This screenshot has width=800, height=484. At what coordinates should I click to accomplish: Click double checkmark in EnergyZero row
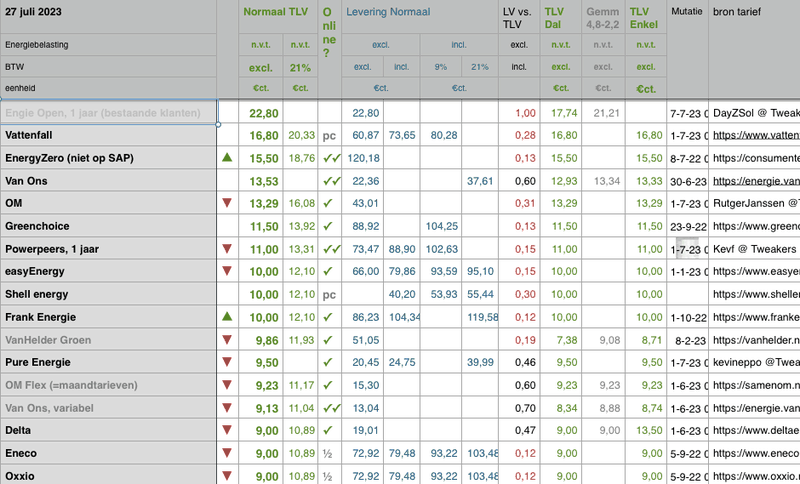[x=331, y=158]
